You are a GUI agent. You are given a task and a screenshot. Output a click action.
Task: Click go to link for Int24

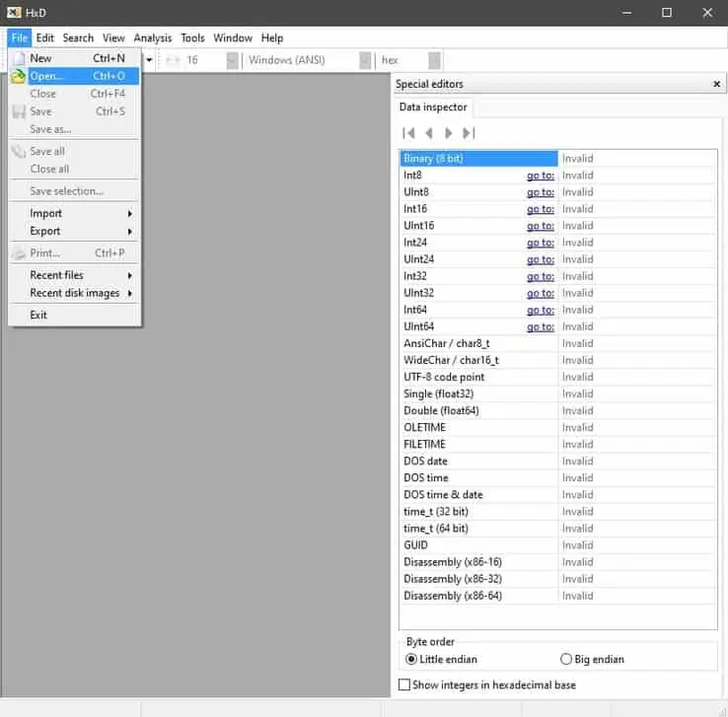541,243
